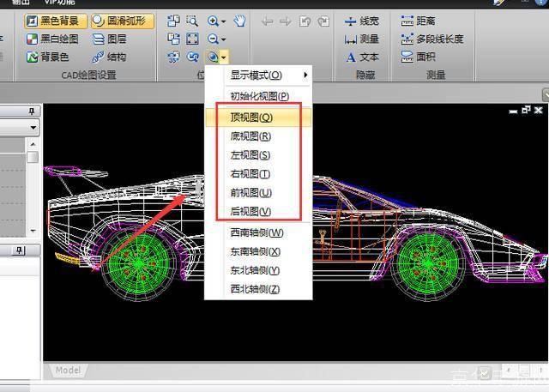Select the 距离 distance measure tool
Viewport: 549px width, 392px height.
(418, 21)
